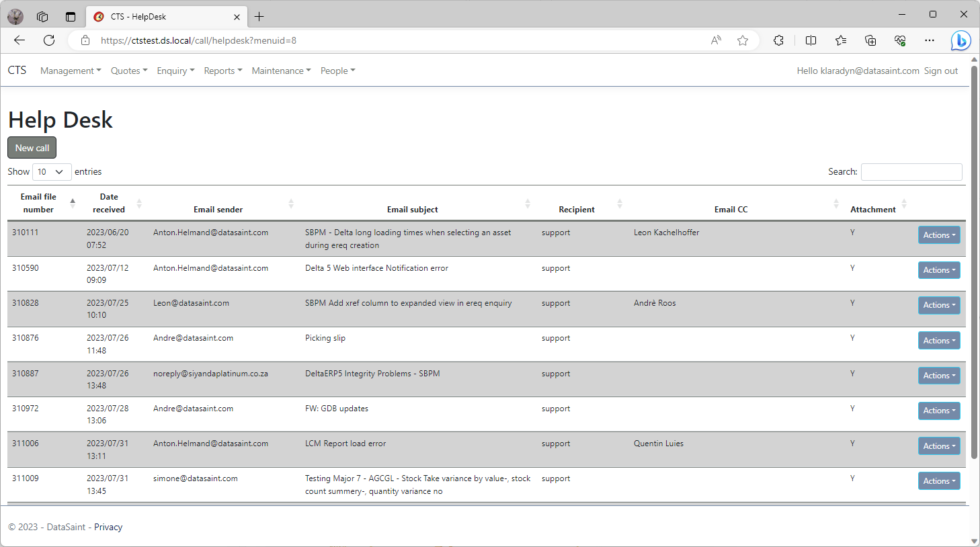This screenshot has height=547, width=980.
Task: Open the Favorites list
Action: (841, 40)
